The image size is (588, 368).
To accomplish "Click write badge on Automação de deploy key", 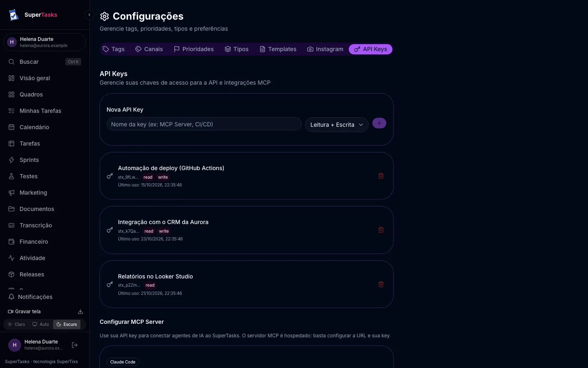I will click(x=163, y=177).
